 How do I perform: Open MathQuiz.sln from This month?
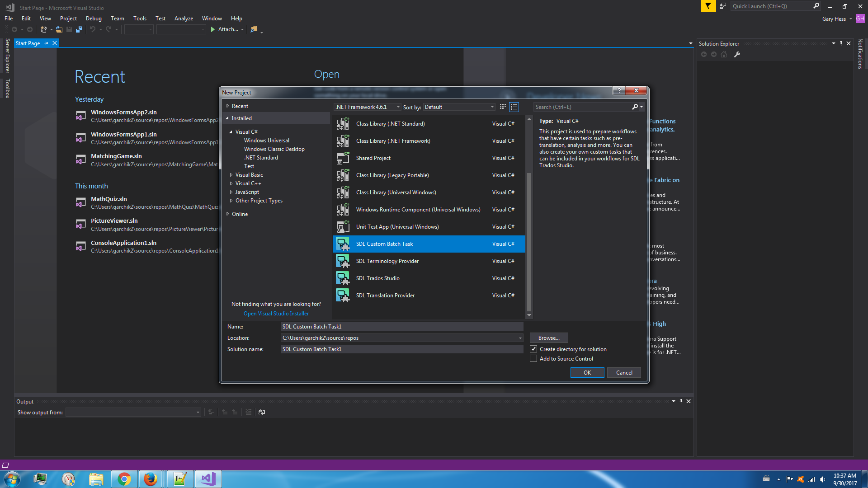(109, 199)
